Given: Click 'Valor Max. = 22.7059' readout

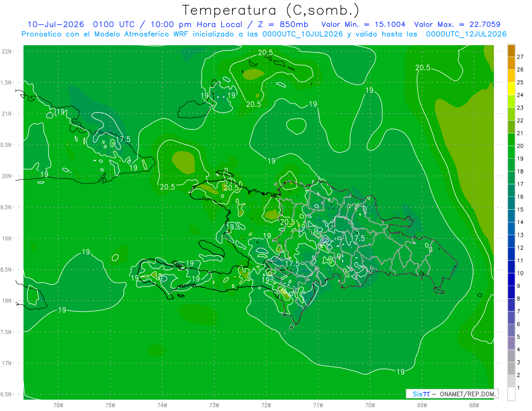Looking at the screenshot, I should [457, 24].
